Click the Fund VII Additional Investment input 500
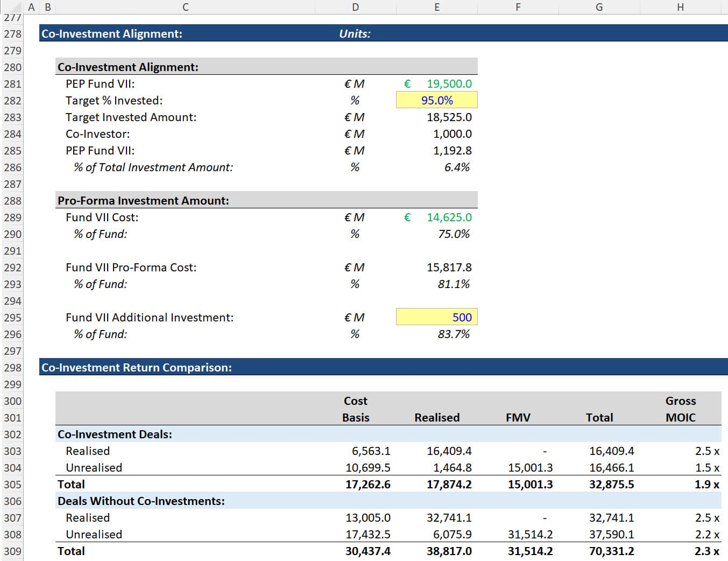 [x=436, y=317]
